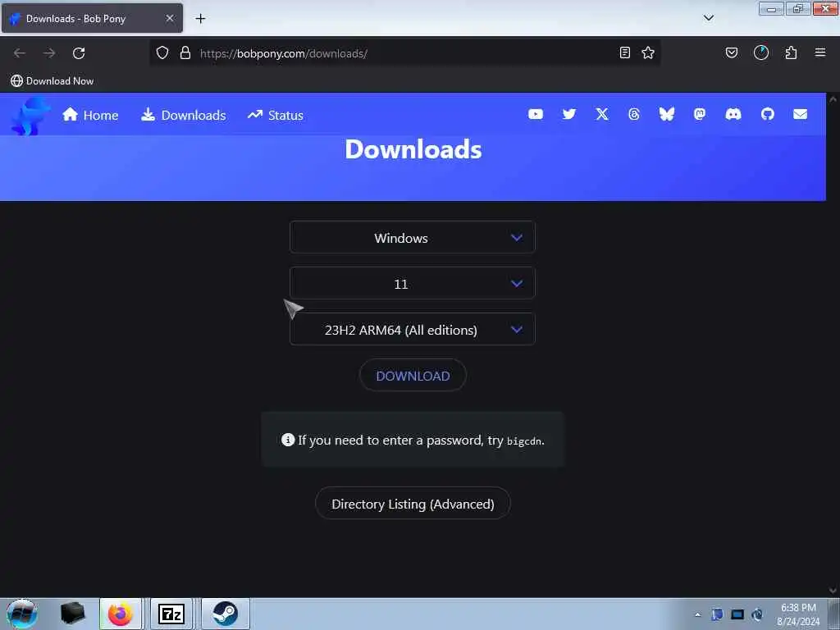Switch to Firefox in the taskbar

pyautogui.click(x=121, y=614)
